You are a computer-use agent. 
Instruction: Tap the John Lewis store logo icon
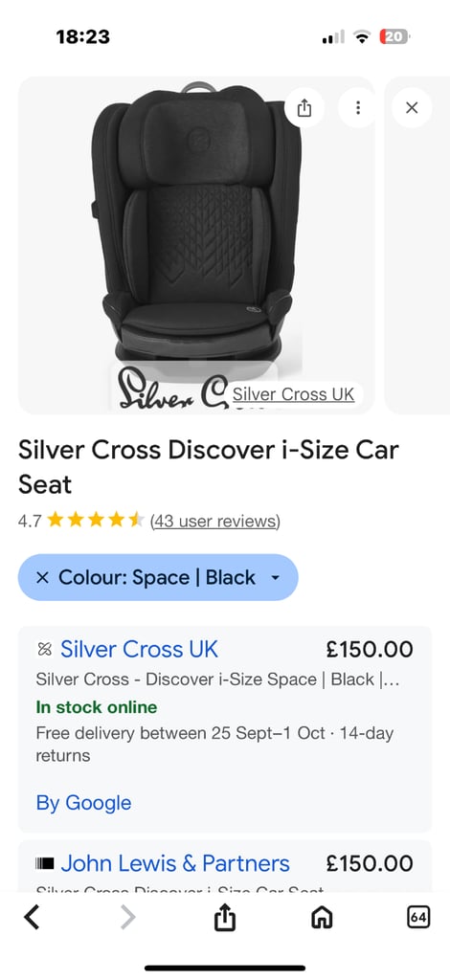pos(44,864)
